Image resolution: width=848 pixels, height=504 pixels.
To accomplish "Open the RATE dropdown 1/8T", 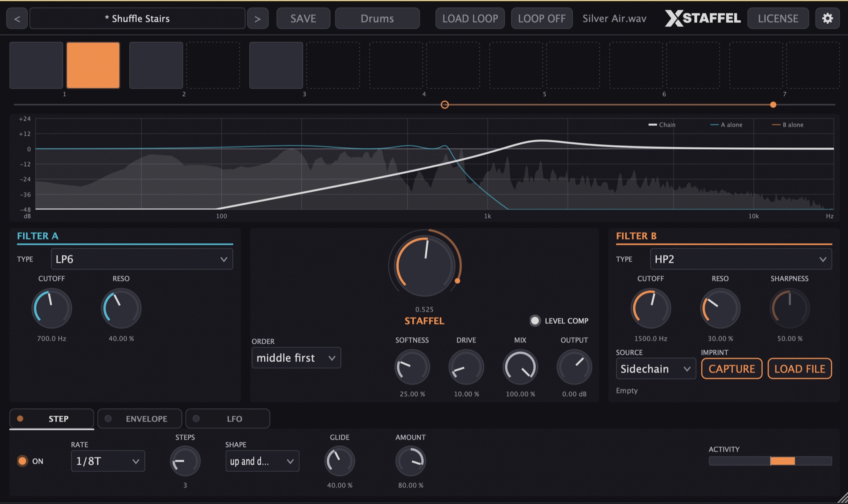I will click(x=108, y=461).
